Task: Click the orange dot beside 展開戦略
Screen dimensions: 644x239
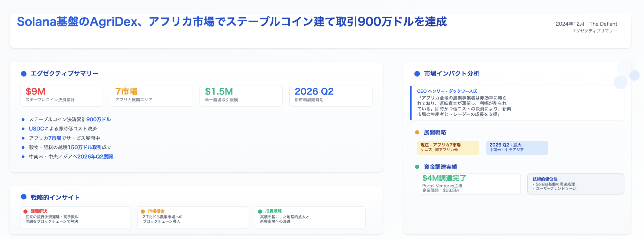Action: click(x=417, y=132)
